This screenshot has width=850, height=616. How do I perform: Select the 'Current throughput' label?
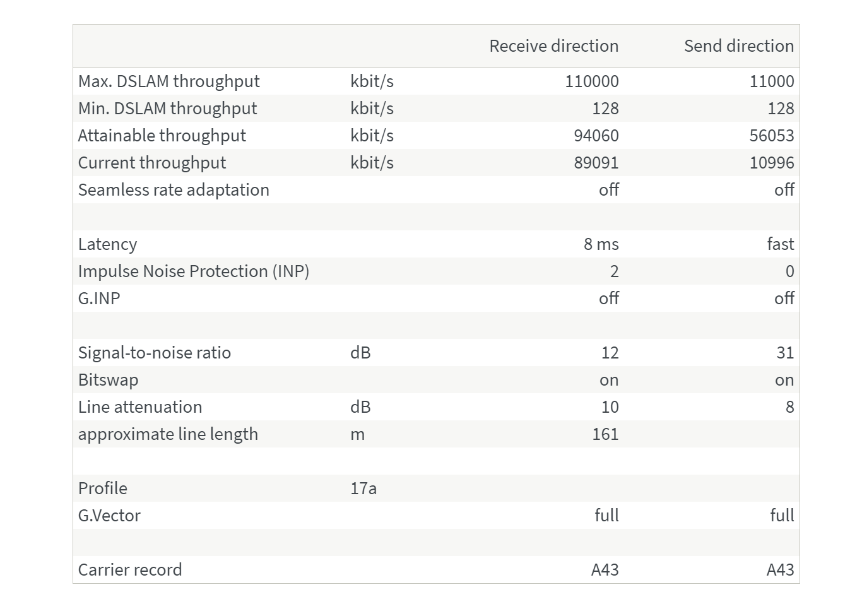152,163
